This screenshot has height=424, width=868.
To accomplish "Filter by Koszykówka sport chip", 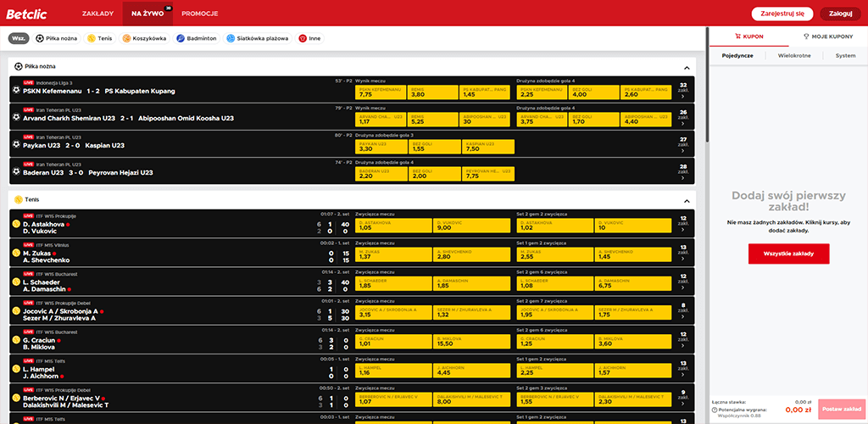I will [x=145, y=39].
